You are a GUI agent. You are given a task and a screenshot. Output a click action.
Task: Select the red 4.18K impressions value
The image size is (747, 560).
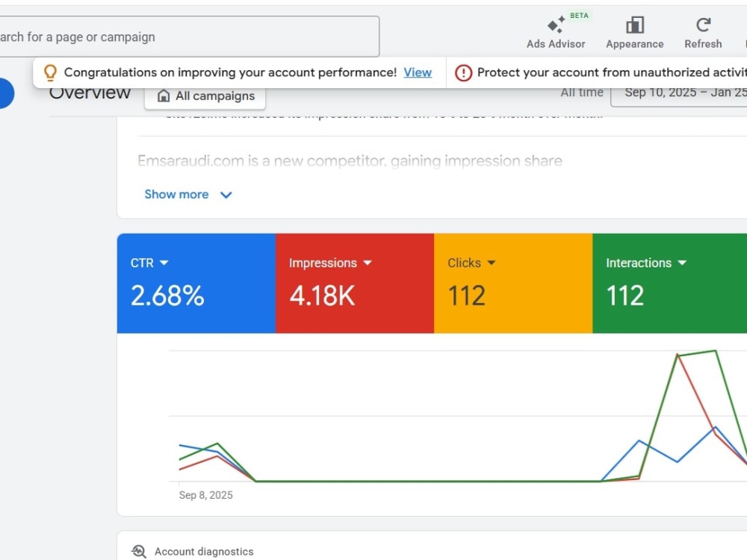tap(322, 295)
